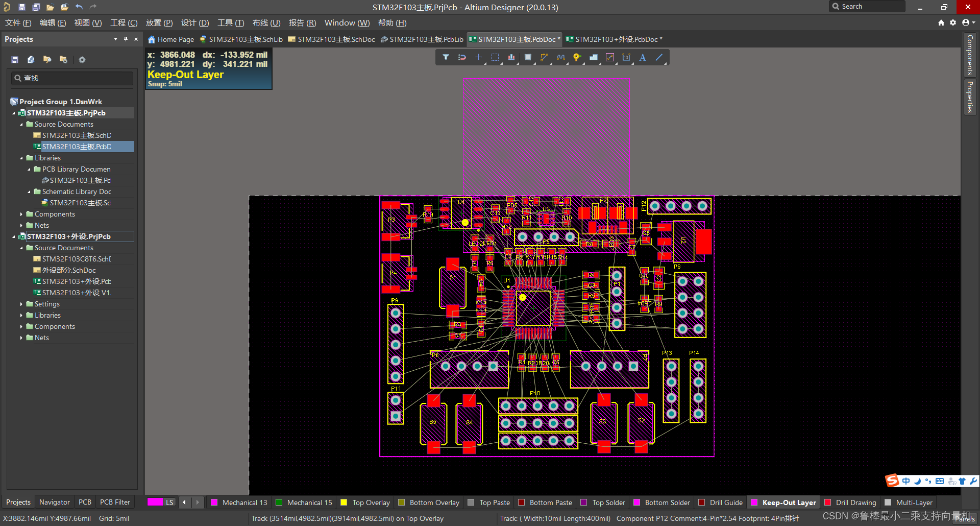Click the Home icon at top right
The image size is (980, 526).
(x=941, y=22)
